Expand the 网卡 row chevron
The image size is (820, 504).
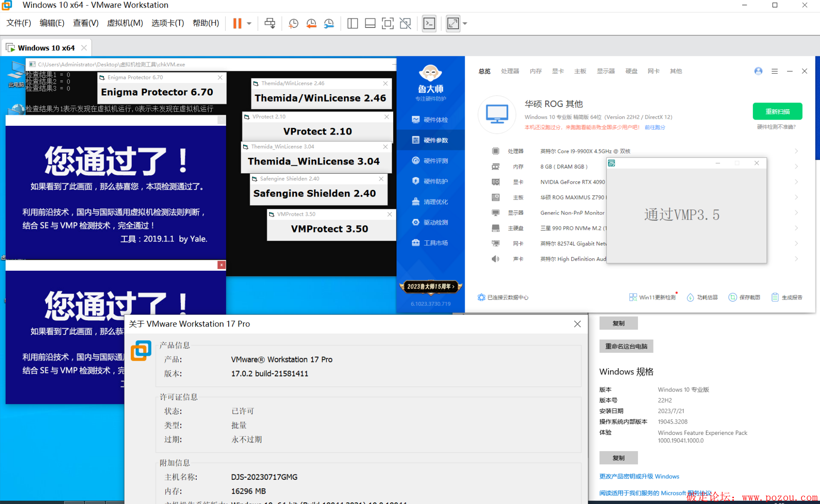pyautogui.click(x=796, y=244)
